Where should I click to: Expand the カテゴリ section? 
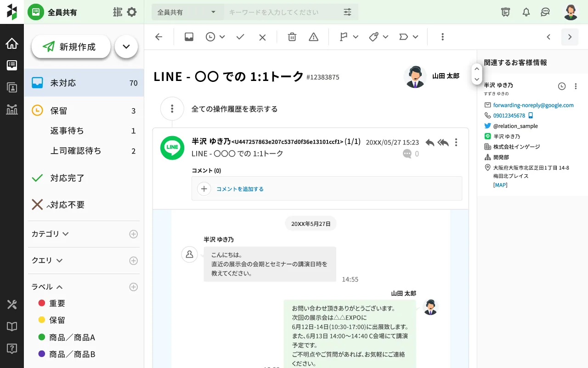tap(50, 234)
